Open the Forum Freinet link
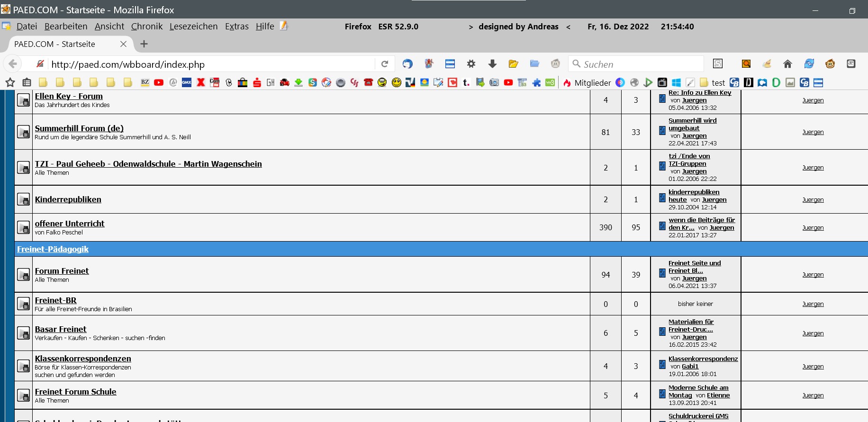The height and width of the screenshot is (422, 868). pos(62,271)
